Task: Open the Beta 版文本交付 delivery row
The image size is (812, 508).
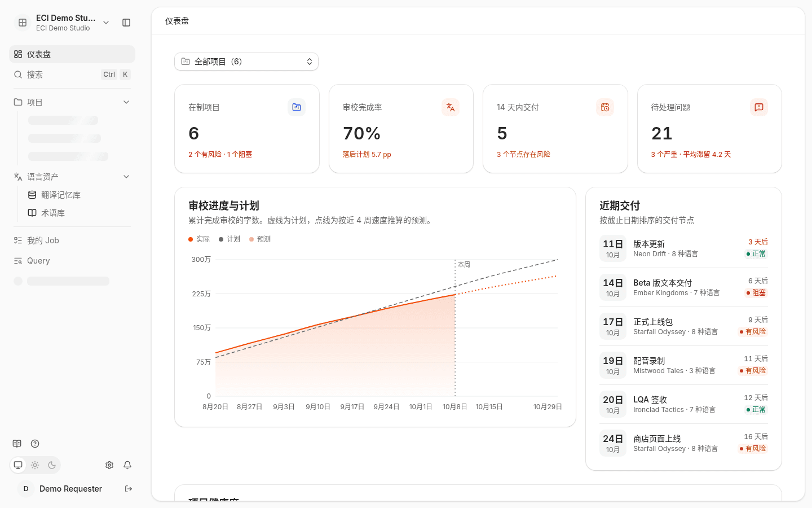Action: [683, 287]
